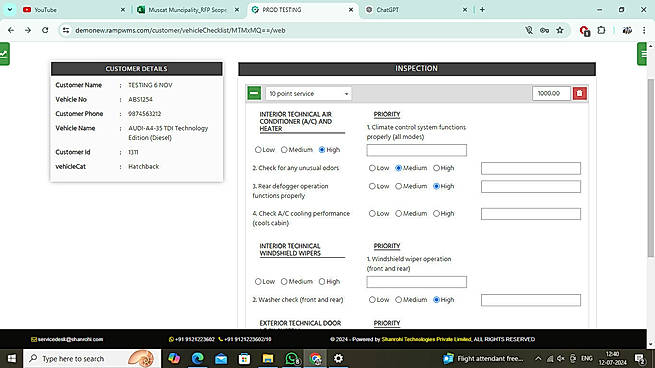Click the ENG language indicator
The image size is (655, 368).
tap(586, 358)
